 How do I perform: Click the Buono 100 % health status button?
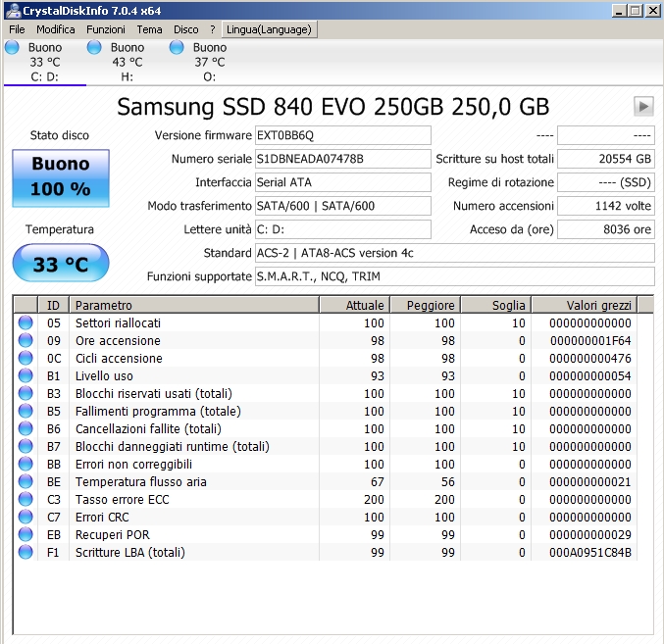tap(61, 177)
